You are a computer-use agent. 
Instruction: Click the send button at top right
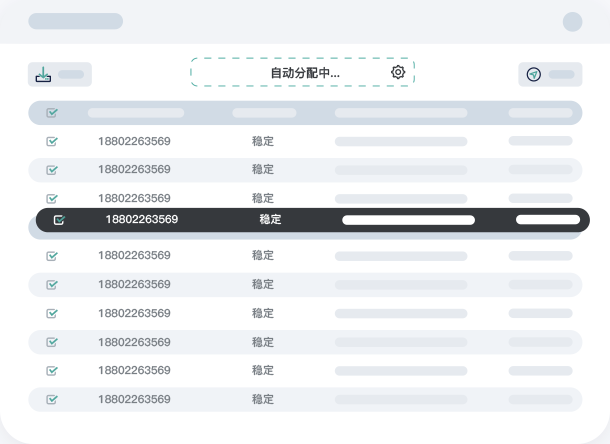pos(550,74)
